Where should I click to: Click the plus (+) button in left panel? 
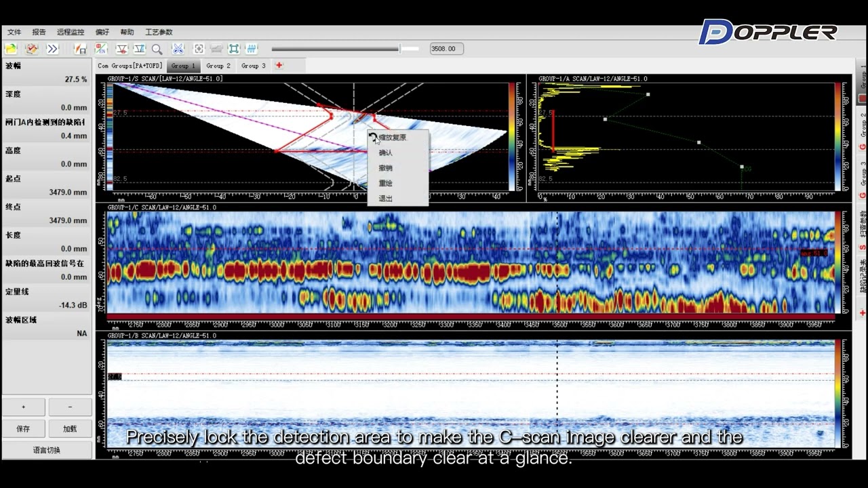24,407
